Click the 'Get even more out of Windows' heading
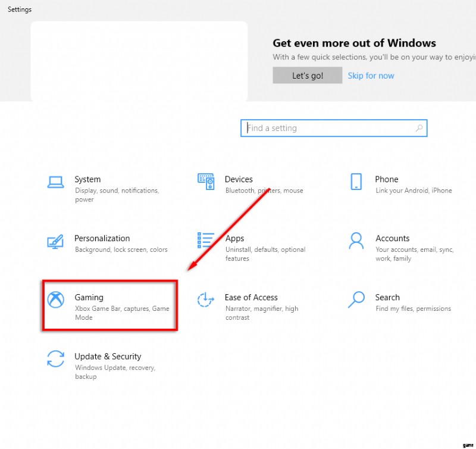The width and height of the screenshot is (476, 449). pyautogui.click(x=354, y=43)
